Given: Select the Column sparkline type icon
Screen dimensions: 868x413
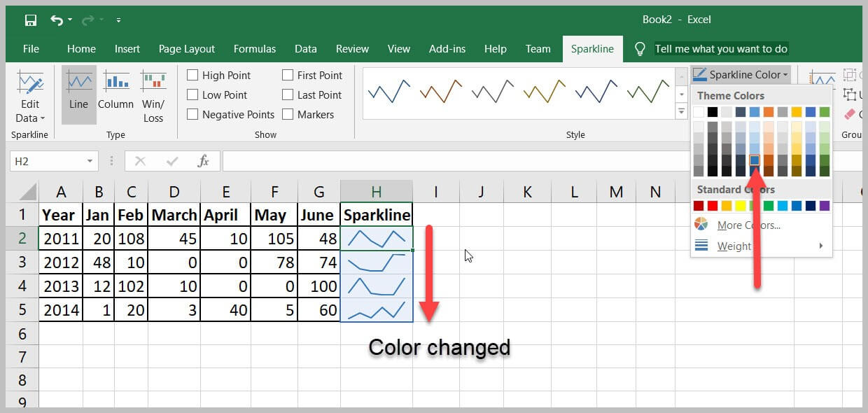Looking at the screenshot, I should pyautogui.click(x=115, y=90).
